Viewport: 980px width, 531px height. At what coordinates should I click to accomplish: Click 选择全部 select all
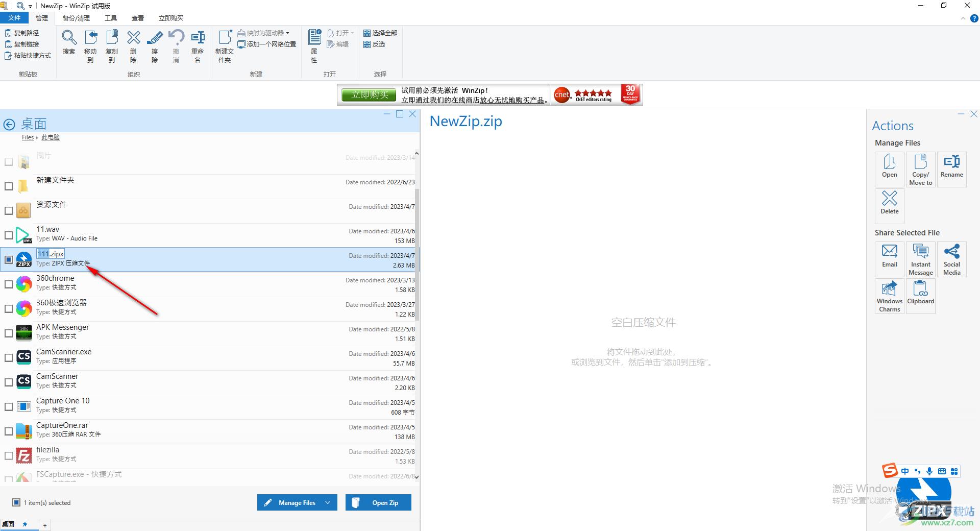click(380, 33)
